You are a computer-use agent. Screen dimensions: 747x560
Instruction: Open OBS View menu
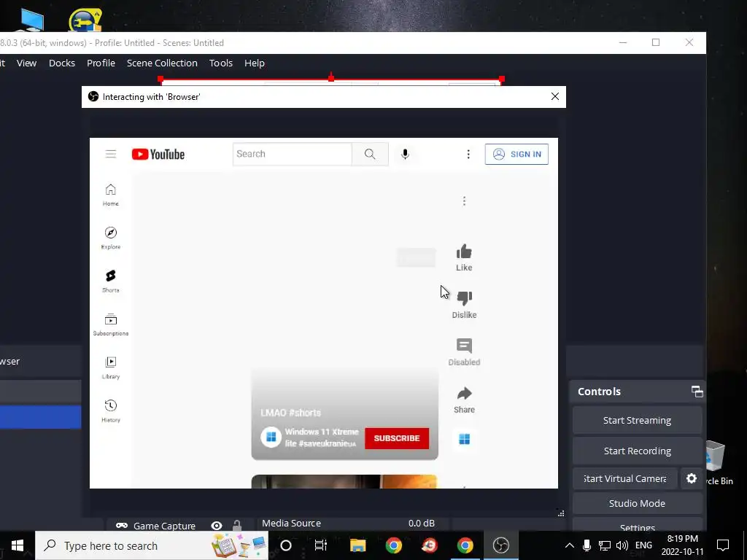(x=27, y=63)
